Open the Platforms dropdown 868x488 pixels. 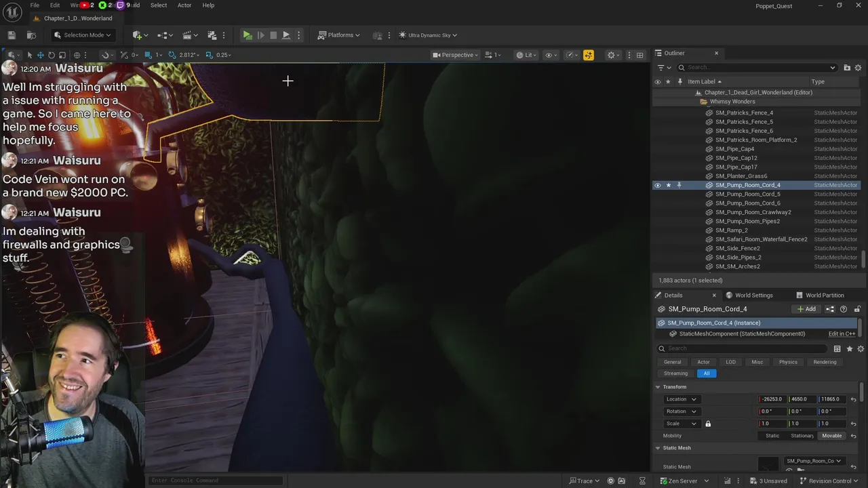pos(339,35)
